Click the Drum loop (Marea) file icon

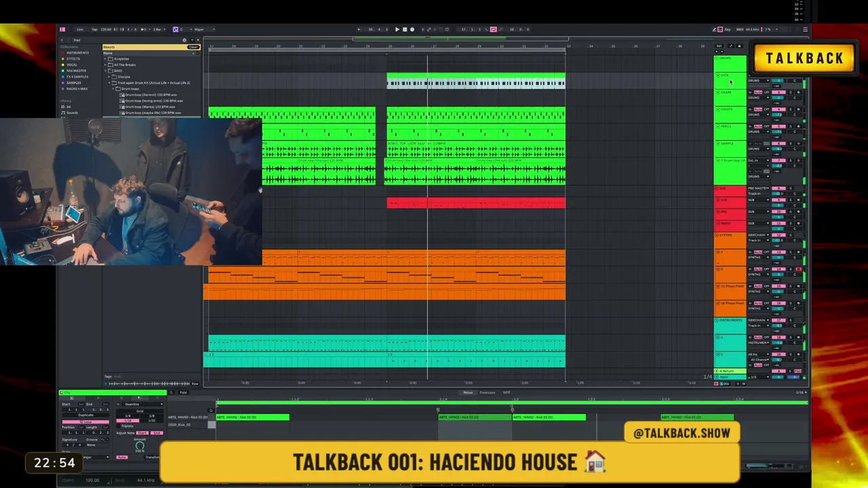[123, 107]
